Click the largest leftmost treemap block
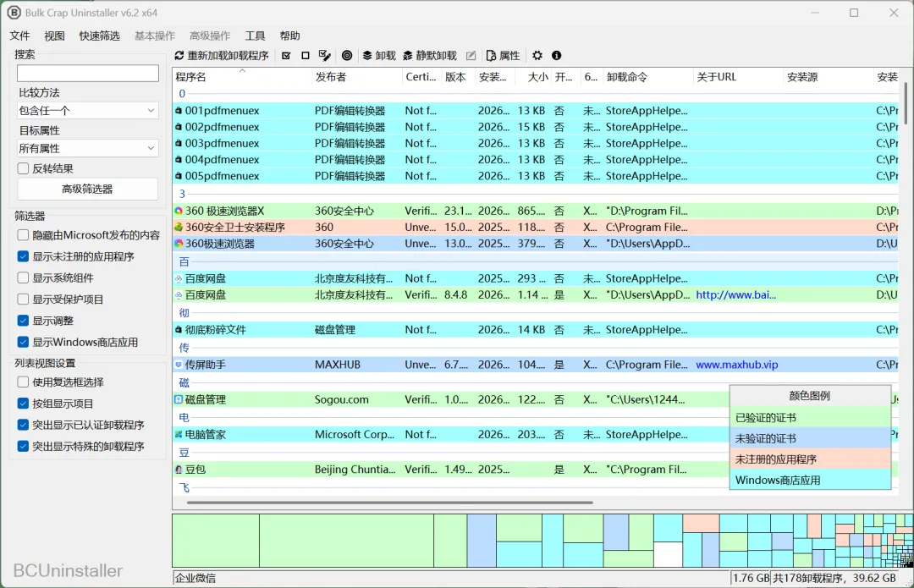 pyautogui.click(x=216, y=541)
